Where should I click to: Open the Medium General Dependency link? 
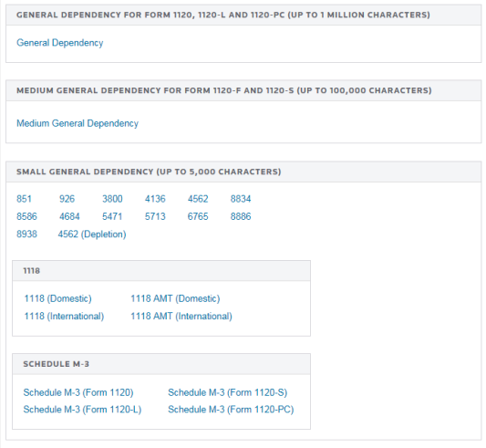pyautogui.click(x=78, y=123)
